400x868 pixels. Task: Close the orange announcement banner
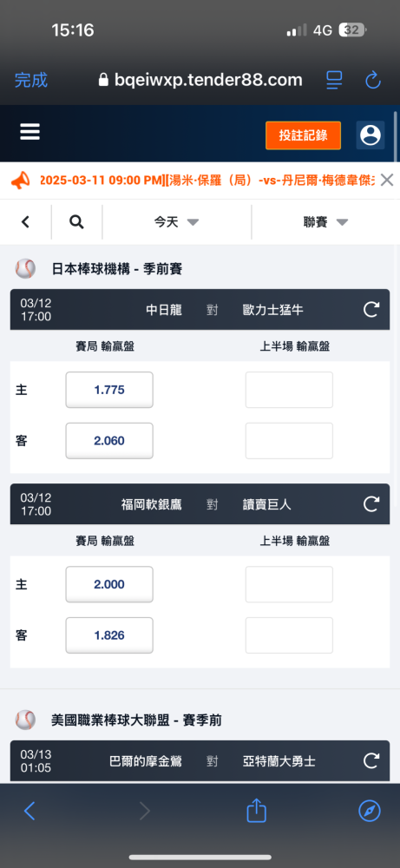(387, 180)
